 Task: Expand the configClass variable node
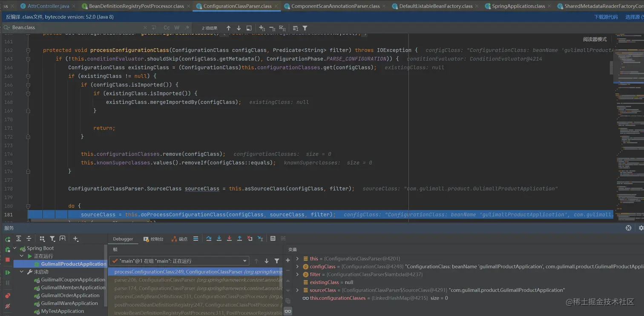297,267
